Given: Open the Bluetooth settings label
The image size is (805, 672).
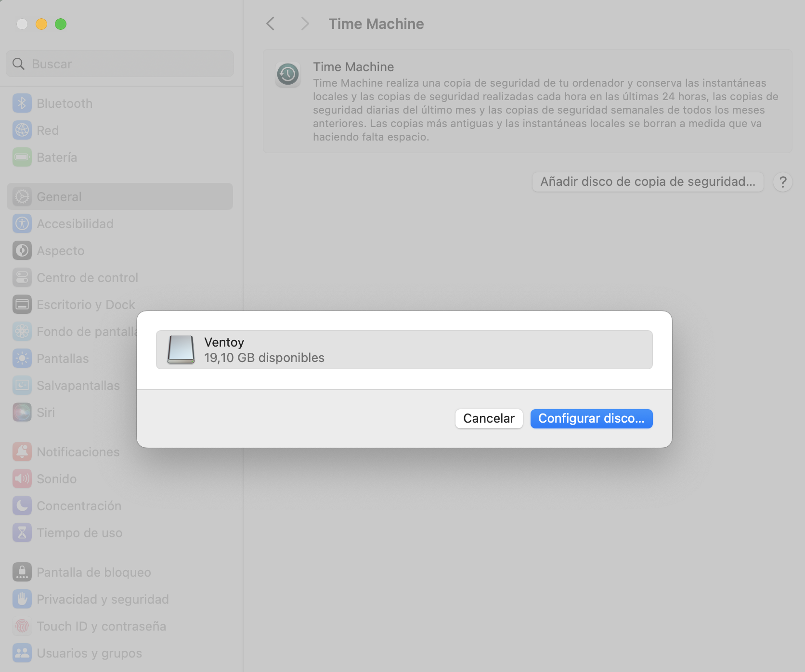Looking at the screenshot, I should 65,103.
